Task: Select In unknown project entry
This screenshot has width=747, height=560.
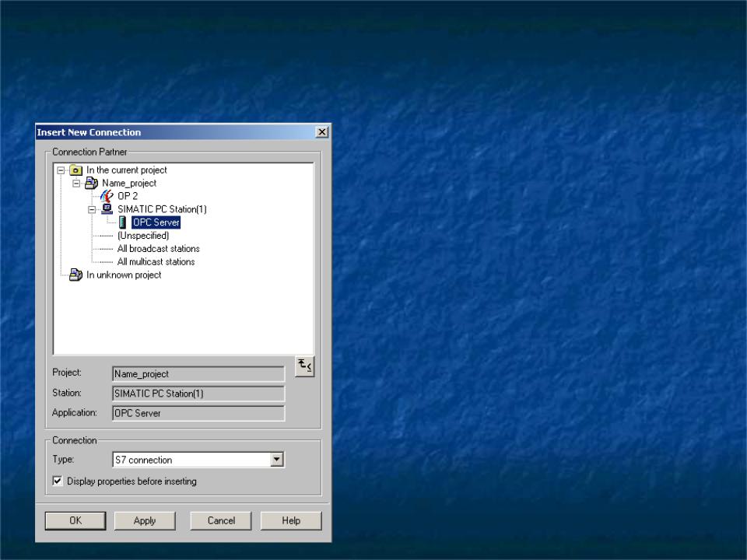Action: pyautogui.click(x=124, y=275)
